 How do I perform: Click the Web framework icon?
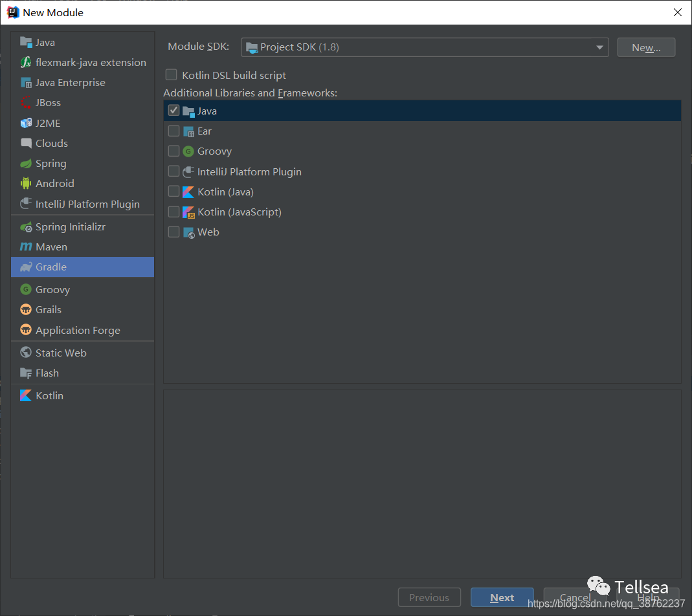click(188, 232)
